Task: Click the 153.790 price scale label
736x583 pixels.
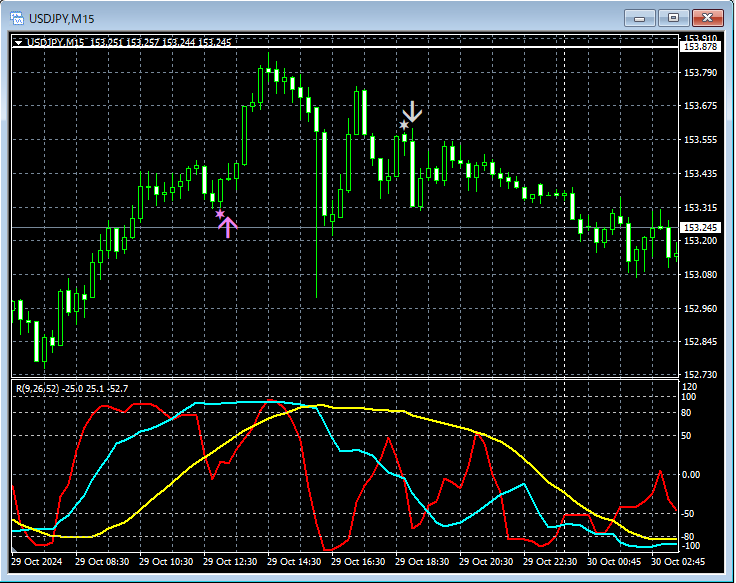Action: coord(699,73)
